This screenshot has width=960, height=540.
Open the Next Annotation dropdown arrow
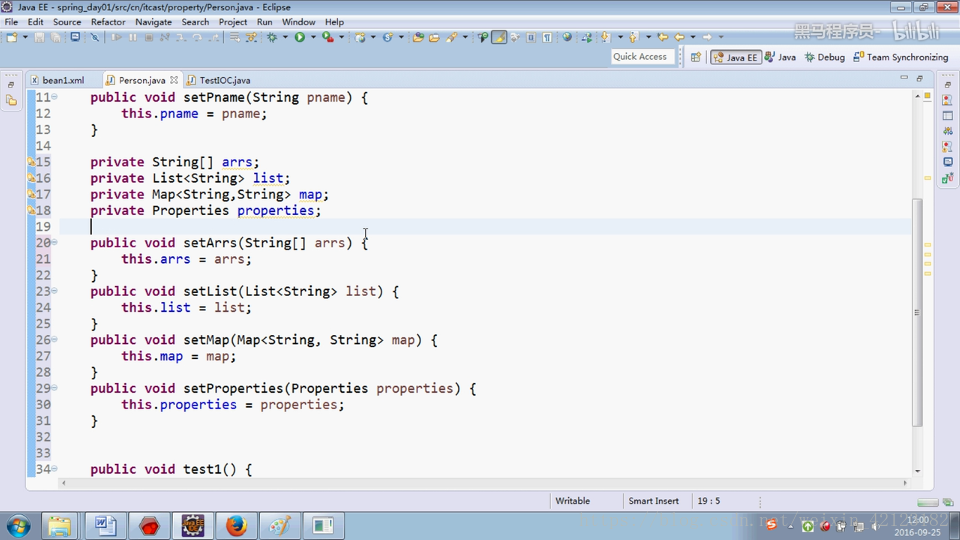pos(620,38)
